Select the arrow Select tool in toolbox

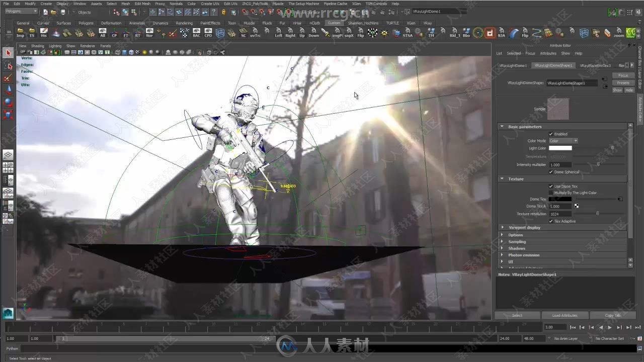8,53
